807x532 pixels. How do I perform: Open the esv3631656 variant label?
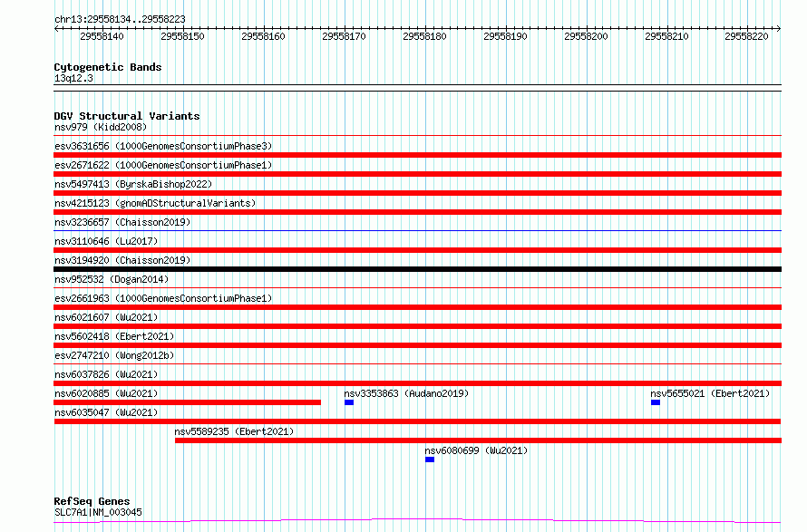click(x=163, y=146)
